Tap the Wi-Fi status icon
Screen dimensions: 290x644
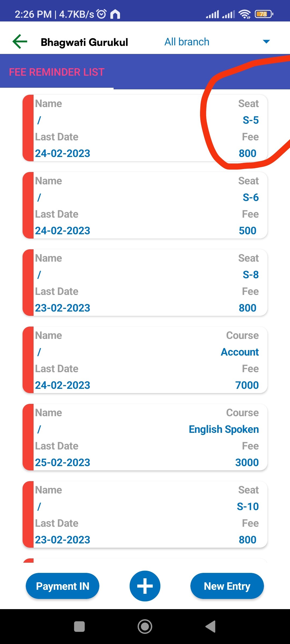(x=244, y=14)
